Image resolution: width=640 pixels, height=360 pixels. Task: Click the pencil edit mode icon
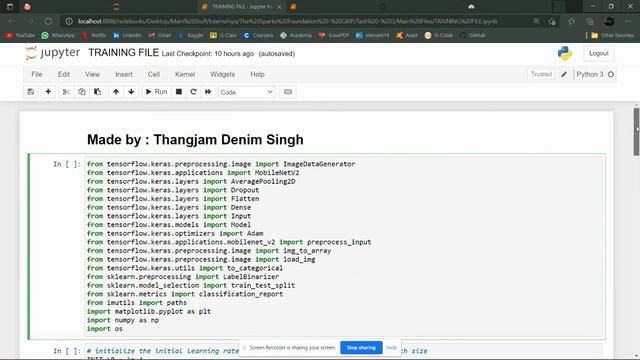[564, 74]
